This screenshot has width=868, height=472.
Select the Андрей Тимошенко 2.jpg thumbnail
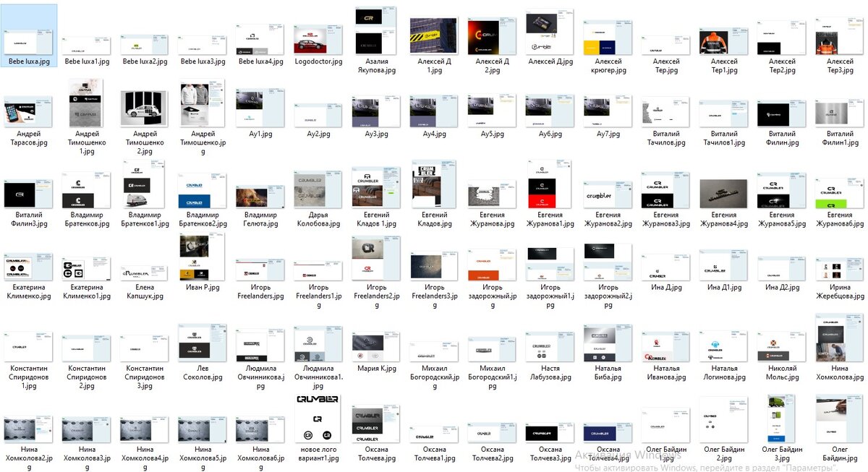pos(145,109)
